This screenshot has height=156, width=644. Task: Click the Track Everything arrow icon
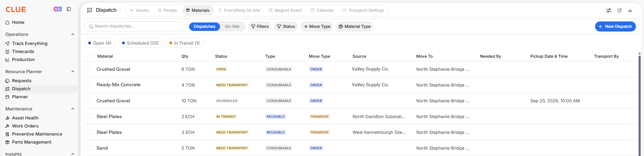(7, 44)
